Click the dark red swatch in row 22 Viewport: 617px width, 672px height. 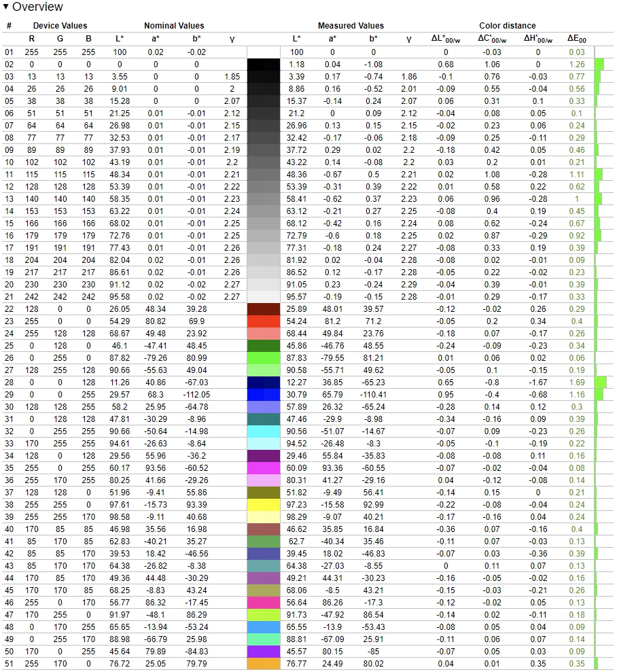coord(264,309)
